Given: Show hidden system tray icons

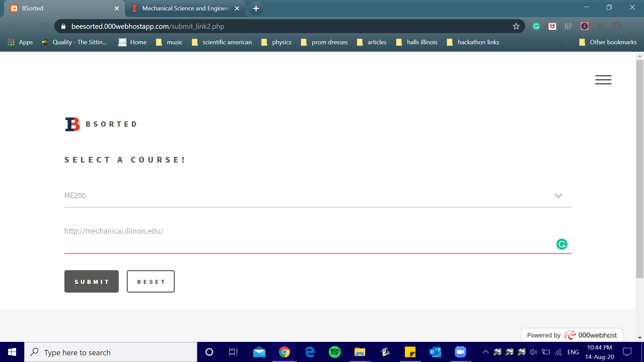Looking at the screenshot, I should pyautogui.click(x=485, y=352).
